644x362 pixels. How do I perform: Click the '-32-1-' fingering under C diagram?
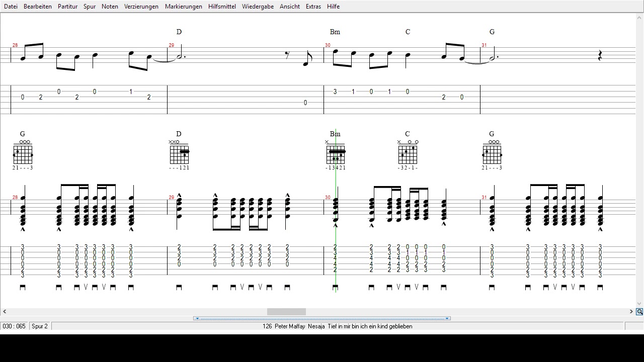tap(408, 168)
